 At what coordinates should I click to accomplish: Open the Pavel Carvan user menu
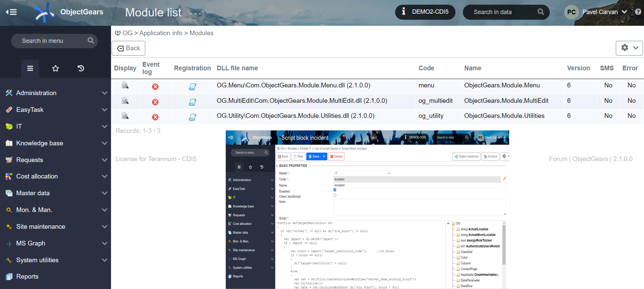point(604,12)
